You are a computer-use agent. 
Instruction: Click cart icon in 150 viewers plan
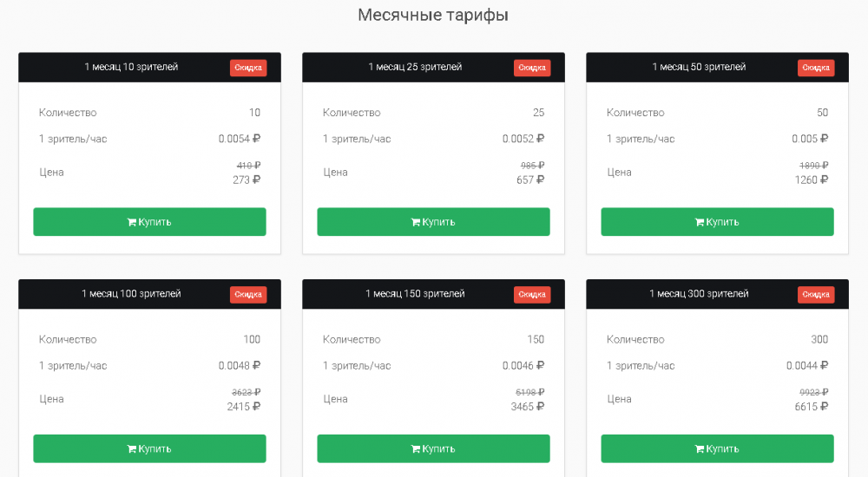(416, 449)
